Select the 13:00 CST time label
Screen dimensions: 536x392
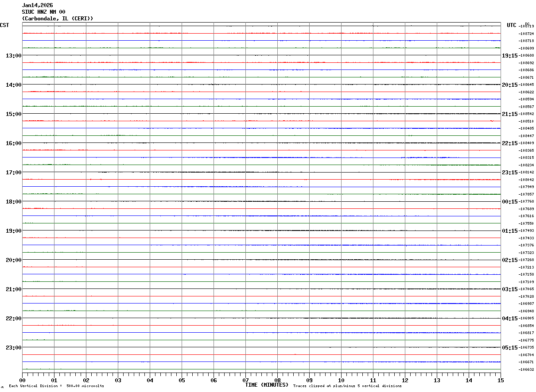click(14, 55)
